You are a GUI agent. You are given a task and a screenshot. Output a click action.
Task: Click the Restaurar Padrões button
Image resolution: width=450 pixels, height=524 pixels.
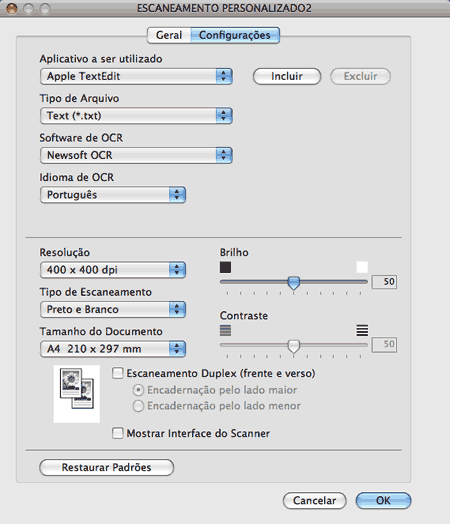[107, 467]
